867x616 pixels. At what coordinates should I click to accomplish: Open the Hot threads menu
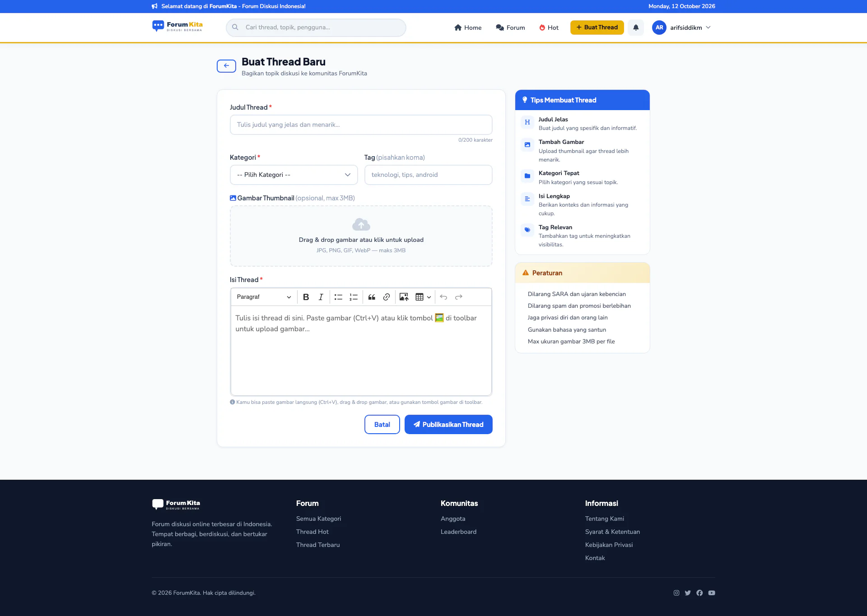coord(549,28)
